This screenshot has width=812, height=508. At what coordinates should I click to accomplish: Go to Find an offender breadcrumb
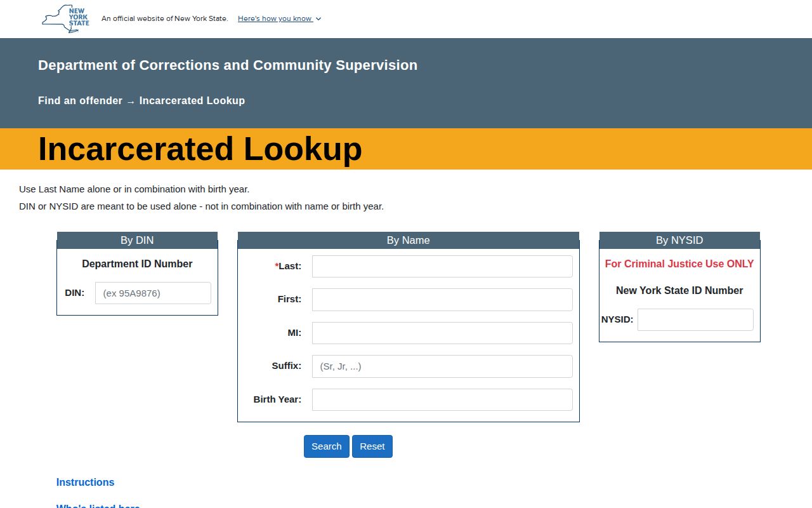coord(80,100)
